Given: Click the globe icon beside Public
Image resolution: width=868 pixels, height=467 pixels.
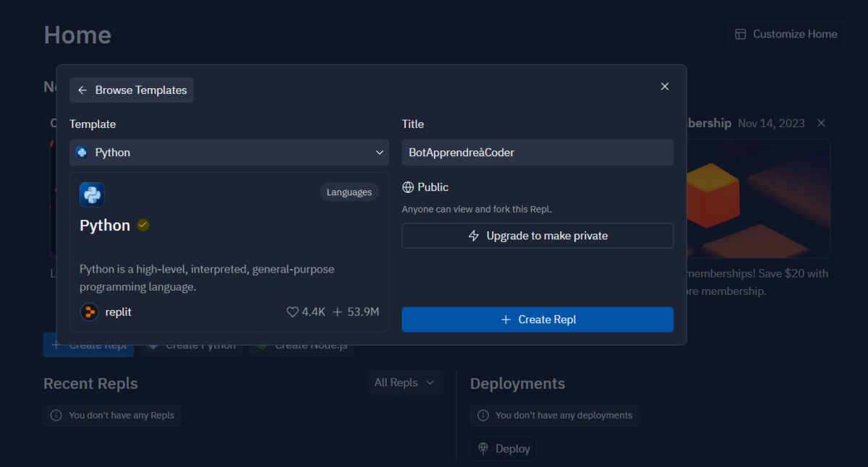Looking at the screenshot, I should (x=408, y=187).
